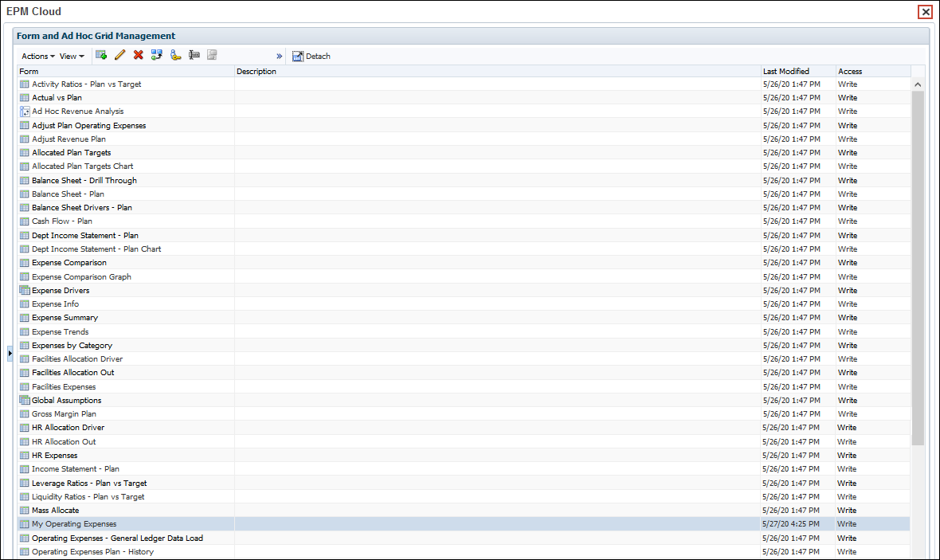The image size is (940, 560).
Task: Click the Actual vs Plan form icon
Action: coord(25,98)
